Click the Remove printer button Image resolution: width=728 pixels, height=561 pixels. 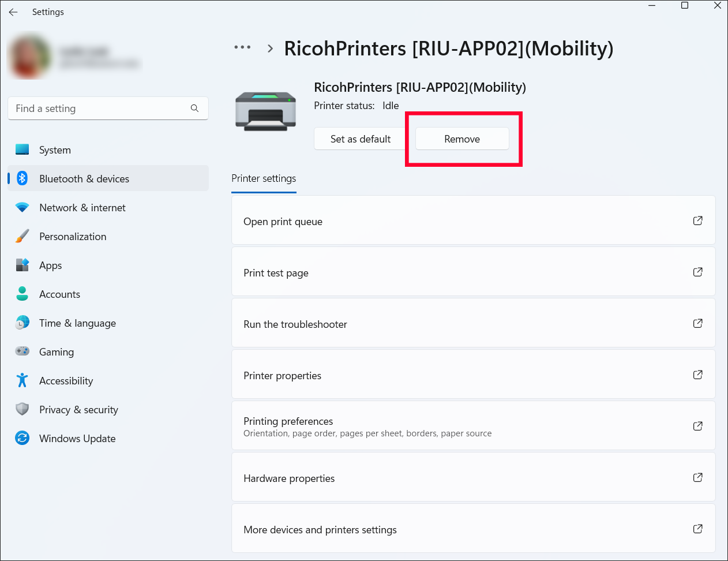[462, 139]
